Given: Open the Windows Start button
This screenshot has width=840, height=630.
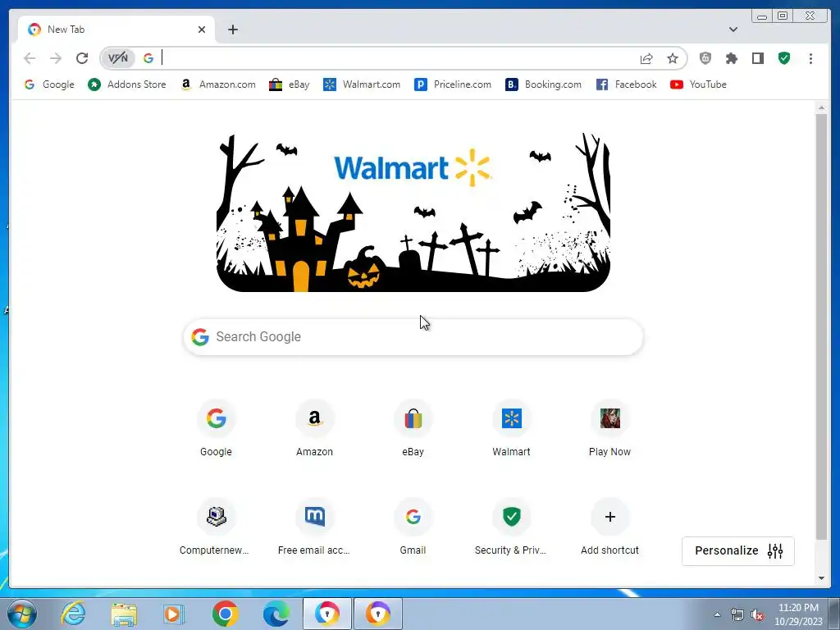Looking at the screenshot, I should [22, 614].
